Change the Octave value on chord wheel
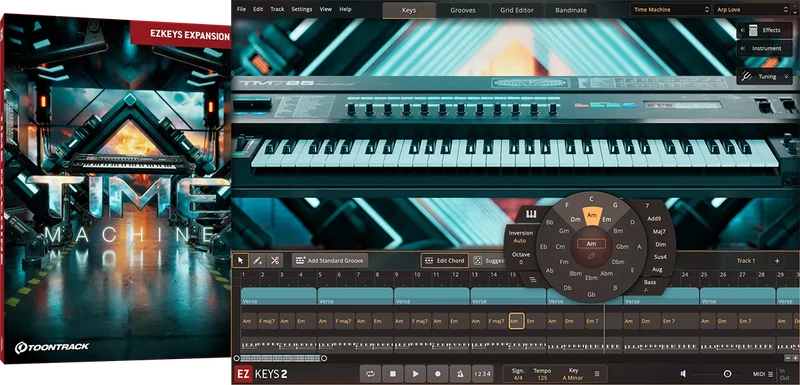The height and width of the screenshot is (385, 800). 521,258
